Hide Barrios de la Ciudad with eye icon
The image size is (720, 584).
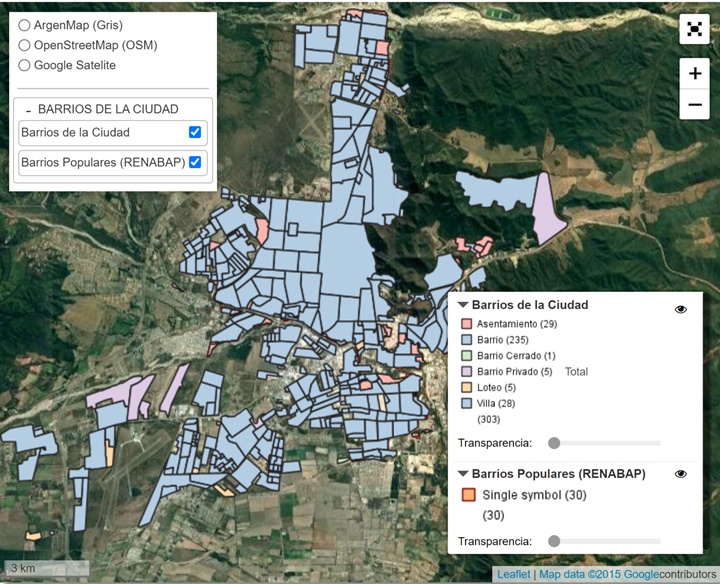tap(681, 309)
